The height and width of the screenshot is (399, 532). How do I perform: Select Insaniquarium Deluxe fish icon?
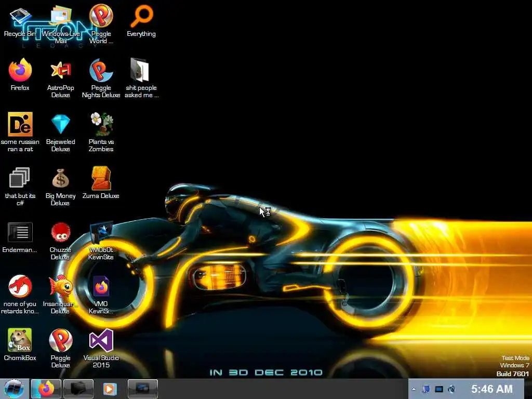[61, 287]
